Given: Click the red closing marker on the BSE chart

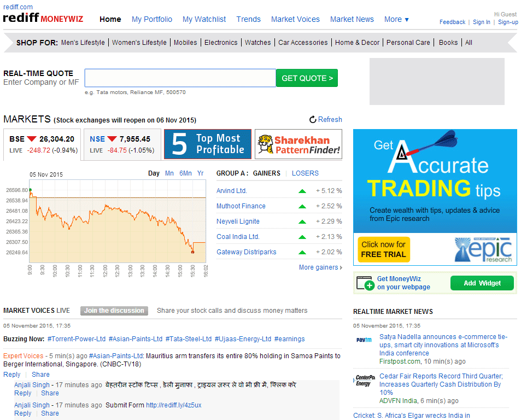Looking at the screenshot, I should click(192, 252).
